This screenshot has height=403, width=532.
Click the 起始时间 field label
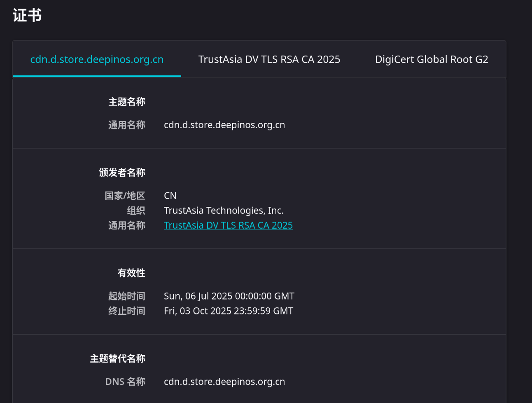pyautogui.click(x=126, y=296)
